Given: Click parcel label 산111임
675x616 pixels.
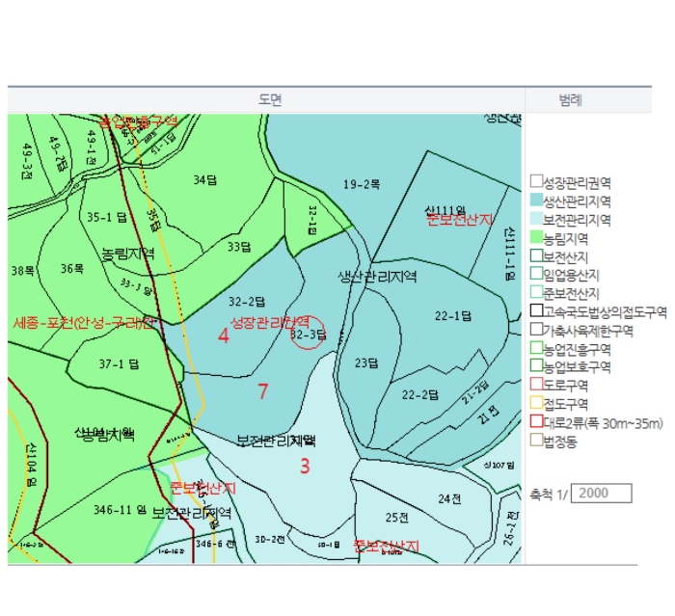Looking at the screenshot, I should [x=445, y=211].
